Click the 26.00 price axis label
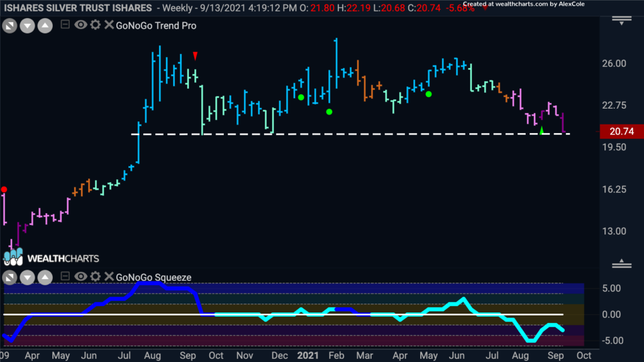The height and width of the screenshot is (362, 644). (x=614, y=63)
